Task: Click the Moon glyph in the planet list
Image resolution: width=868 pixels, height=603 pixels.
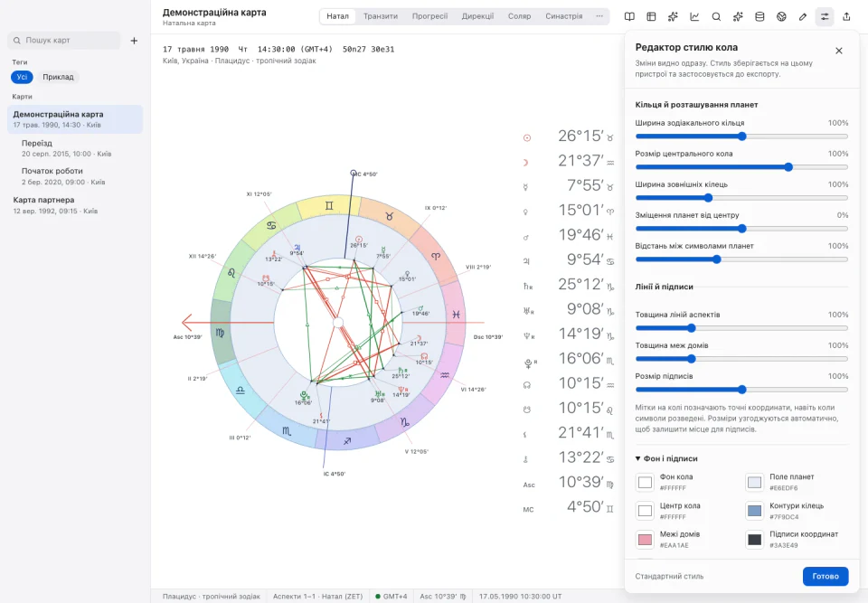Action: point(526,162)
